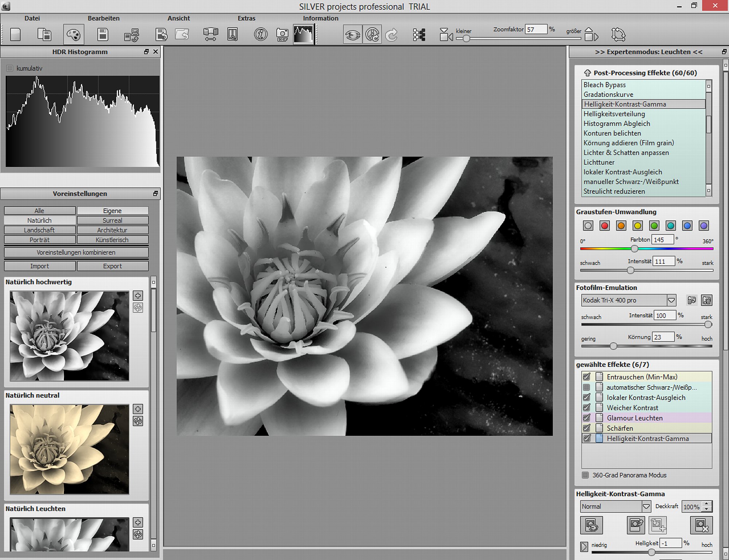729x560 pixels.
Task: Undock the HDR Histogramm panel
Action: pyautogui.click(x=147, y=52)
